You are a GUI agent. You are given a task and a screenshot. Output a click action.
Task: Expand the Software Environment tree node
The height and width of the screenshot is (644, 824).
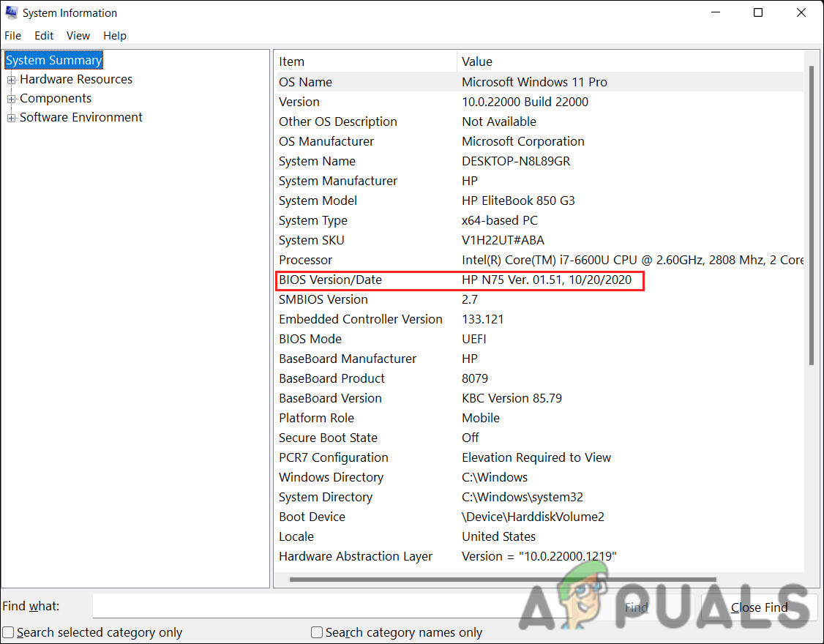pos(11,117)
